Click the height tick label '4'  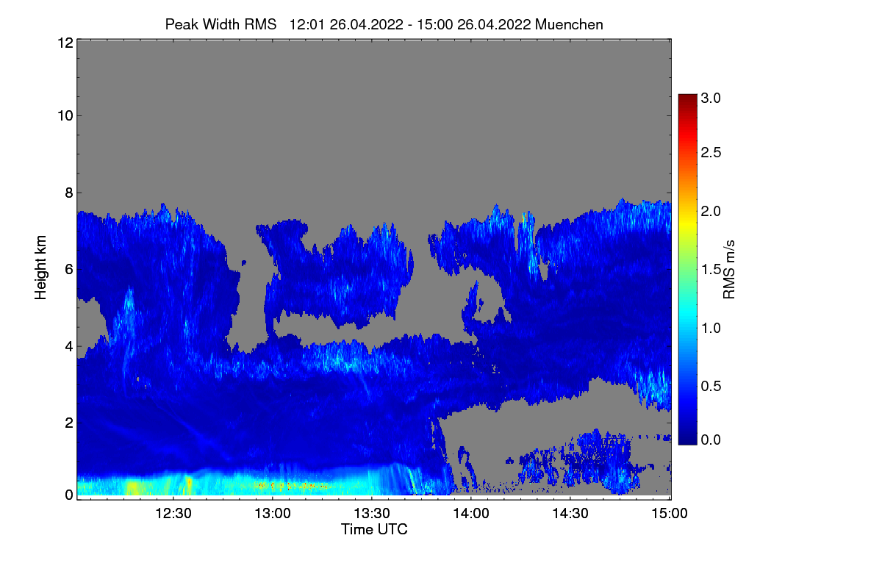point(68,345)
